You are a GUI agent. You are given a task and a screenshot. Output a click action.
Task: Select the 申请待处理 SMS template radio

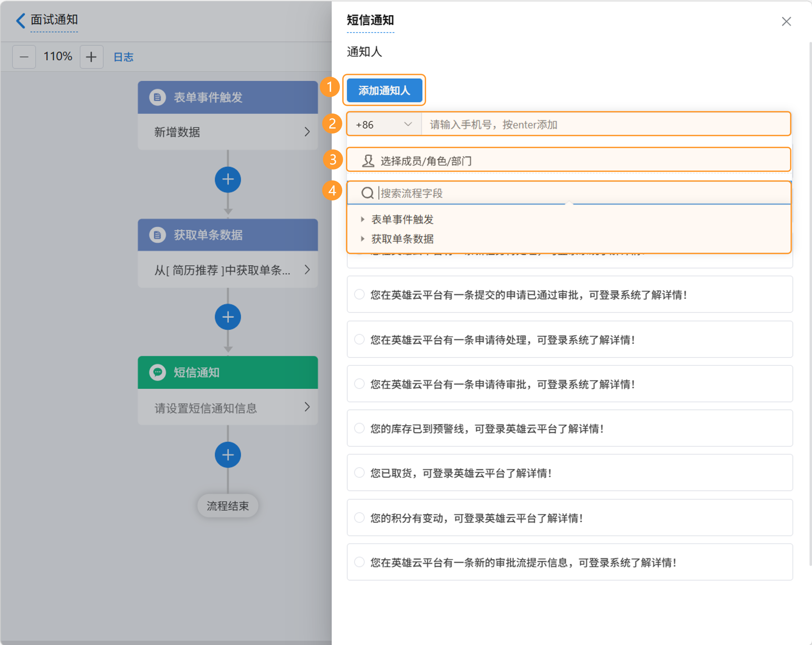tap(360, 339)
